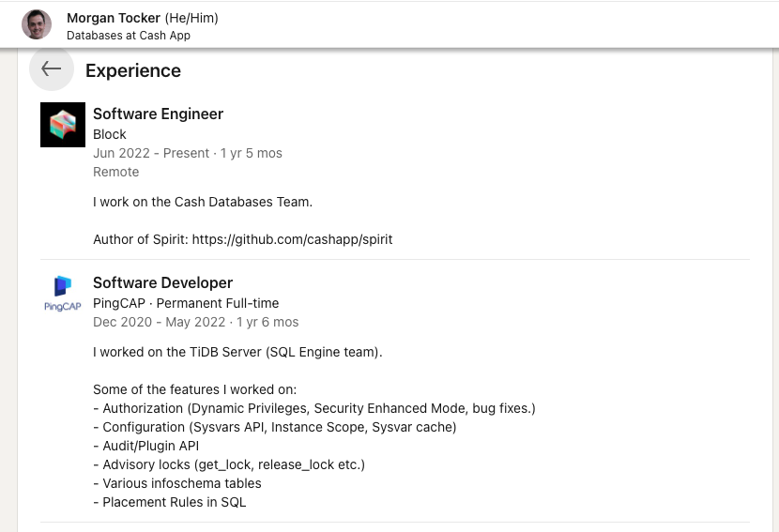Viewport: 779px width, 532px height.
Task: Click the Experience section heading
Action: [132, 70]
